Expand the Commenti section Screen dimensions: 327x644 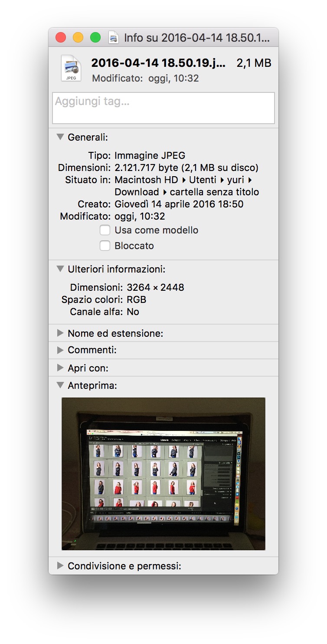[60, 350]
